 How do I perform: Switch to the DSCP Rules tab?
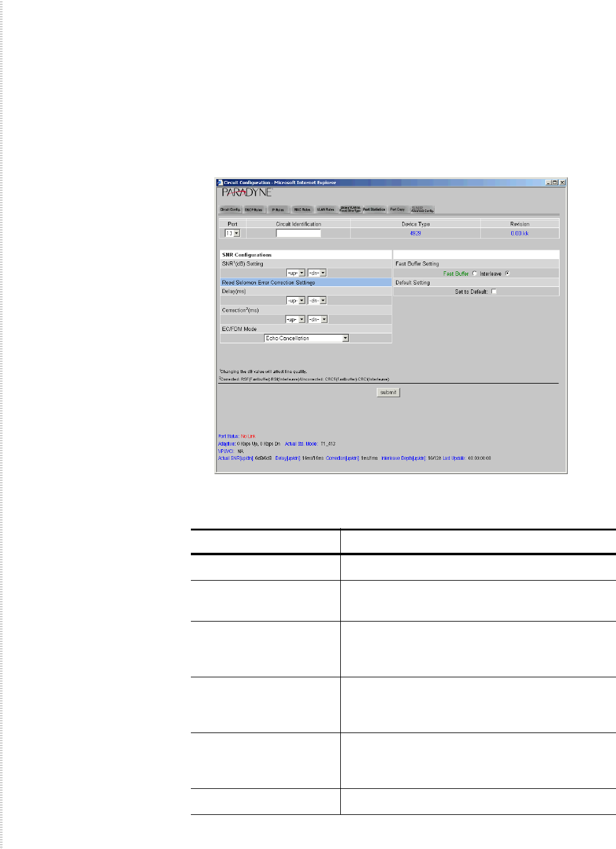click(253, 209)
